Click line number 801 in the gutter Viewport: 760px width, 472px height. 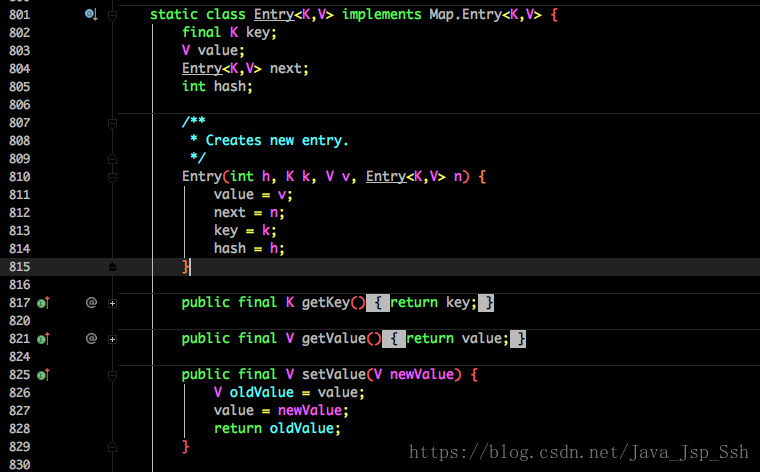point(19,15)
